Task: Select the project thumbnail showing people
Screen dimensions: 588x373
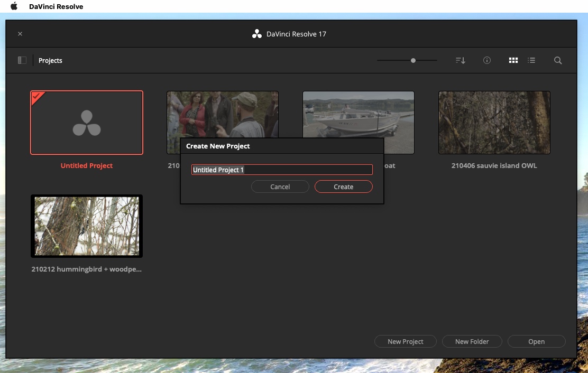Action: coord(223,114)
